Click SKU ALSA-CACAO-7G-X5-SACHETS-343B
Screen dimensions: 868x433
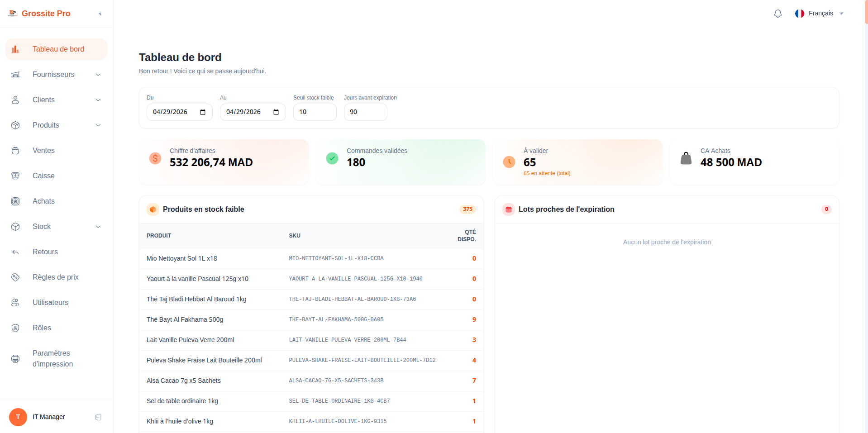tap(336, 381)
